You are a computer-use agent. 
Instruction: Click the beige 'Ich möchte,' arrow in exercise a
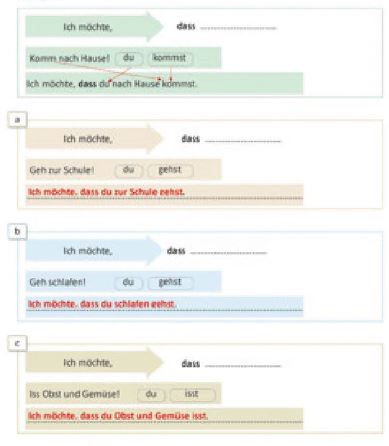(x=94, y=139)
